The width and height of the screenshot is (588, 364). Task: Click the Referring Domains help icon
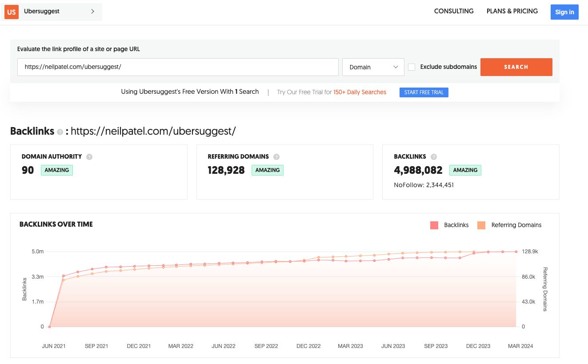click(x=276, y=156)
